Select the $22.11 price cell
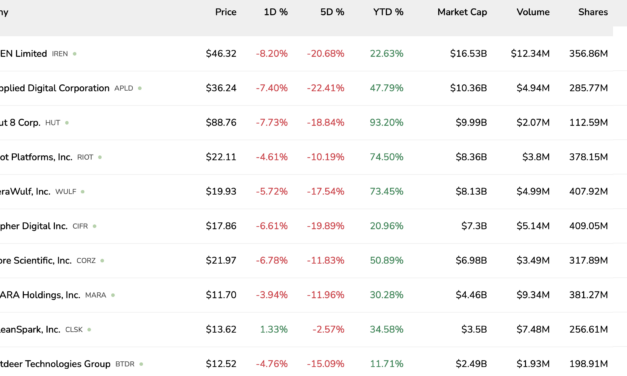Screen dimensions: 627x376 coord(221,157)
